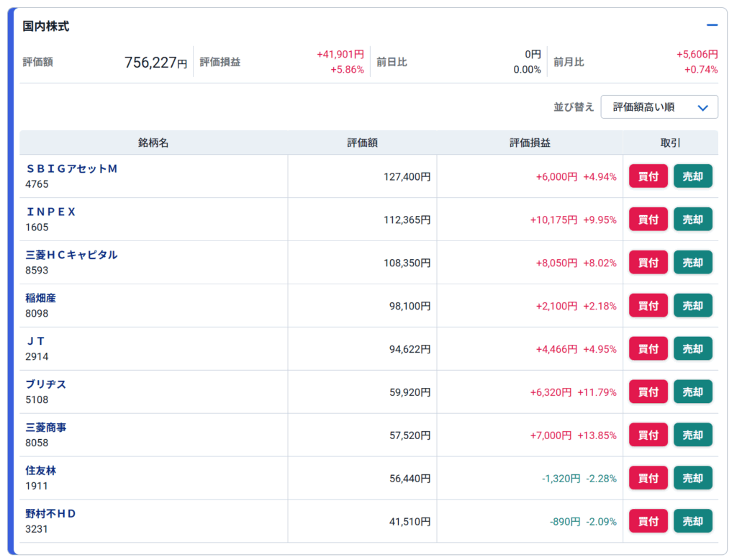Select valuation cell 41,510円

tap(410, 521)
